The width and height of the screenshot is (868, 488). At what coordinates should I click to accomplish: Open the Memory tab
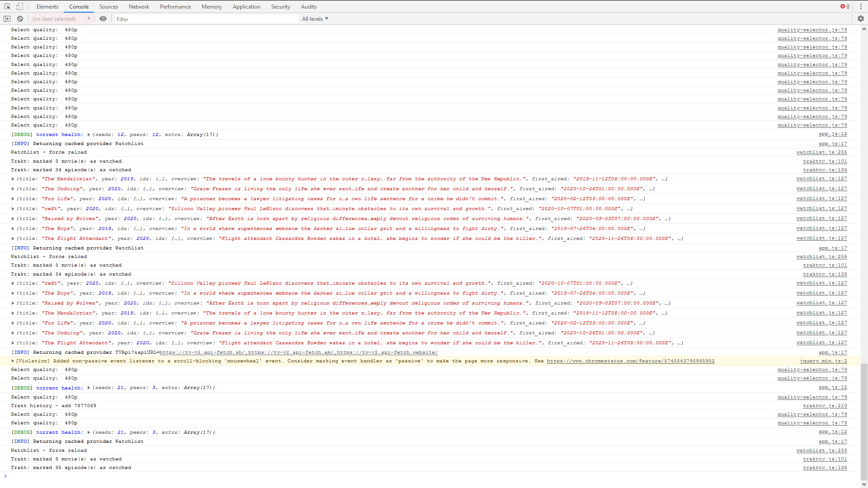(x=212, y=6)
